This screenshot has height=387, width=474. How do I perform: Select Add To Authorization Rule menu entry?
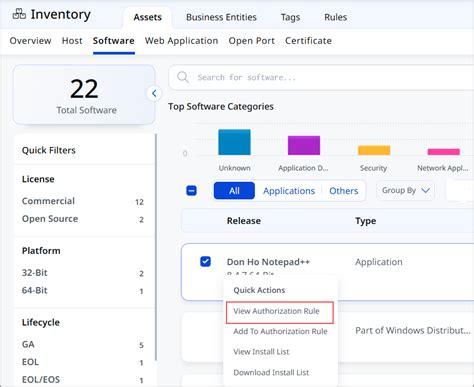(x=280, y=331)
